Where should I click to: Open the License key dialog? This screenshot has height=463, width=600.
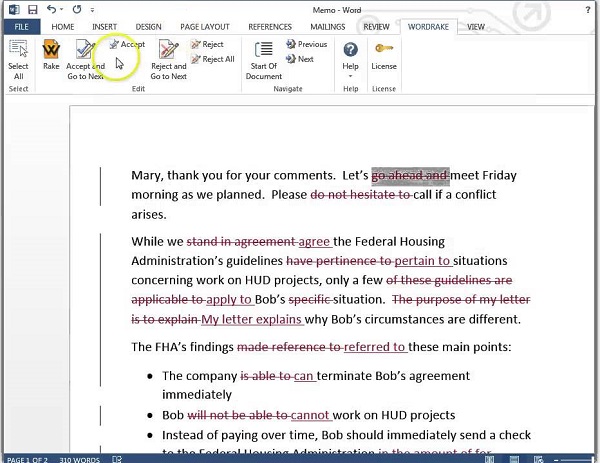(384, 55)
